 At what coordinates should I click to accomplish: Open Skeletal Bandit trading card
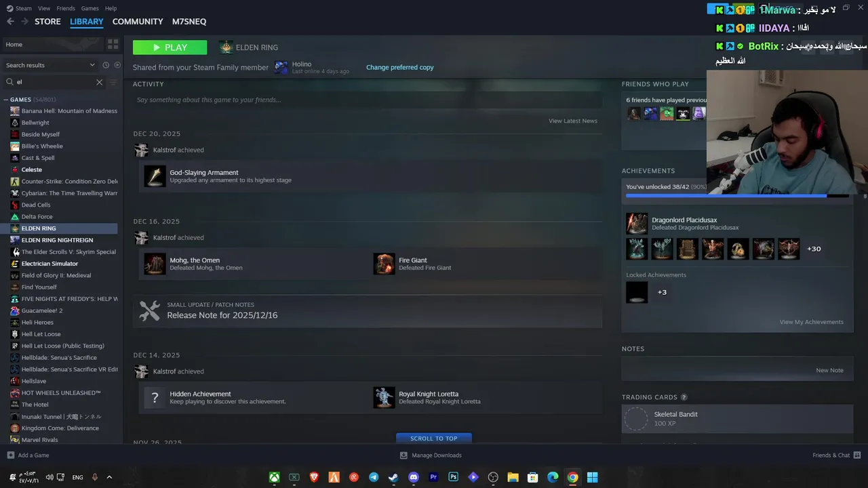point(737,419)
